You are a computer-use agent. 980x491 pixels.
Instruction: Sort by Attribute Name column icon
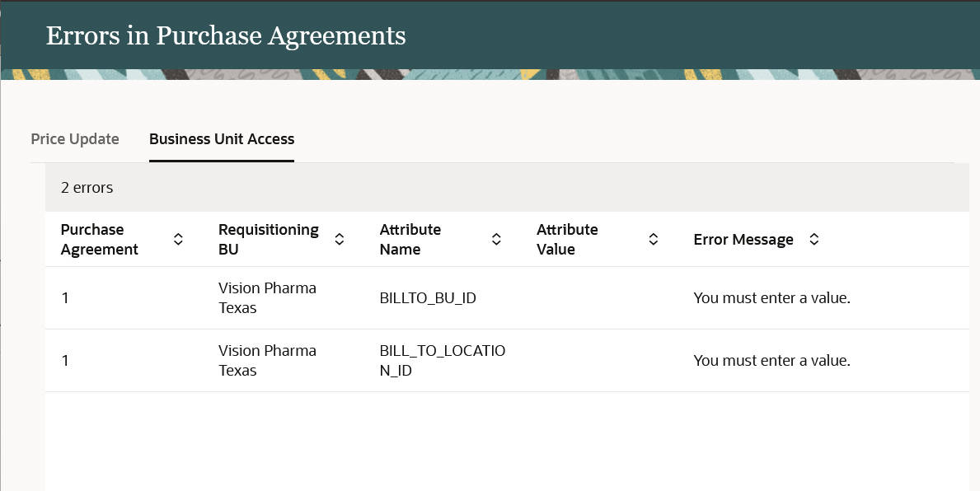(496, 240)
